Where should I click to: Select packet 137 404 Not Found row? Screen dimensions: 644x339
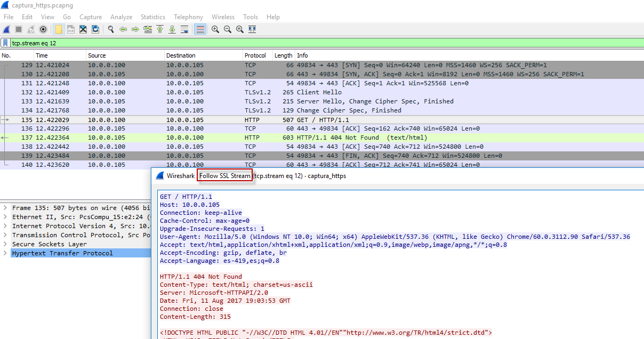[322, 138]
